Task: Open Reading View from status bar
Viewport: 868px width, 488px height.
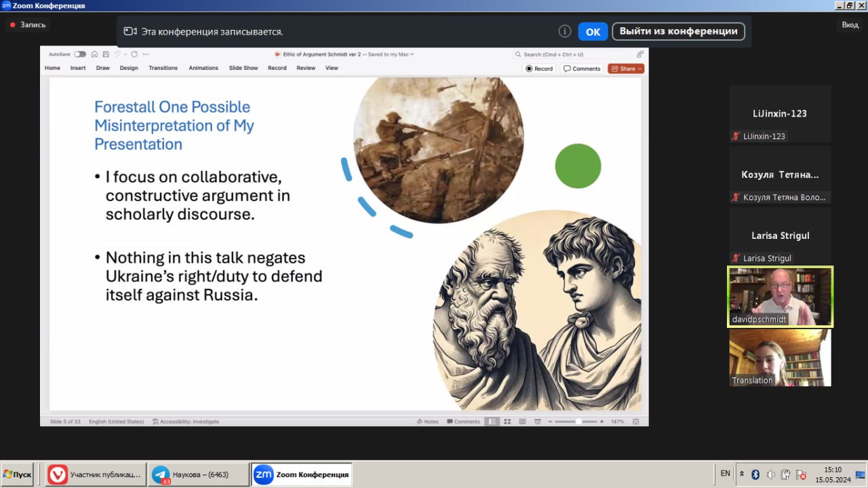Action: (522, 421)
